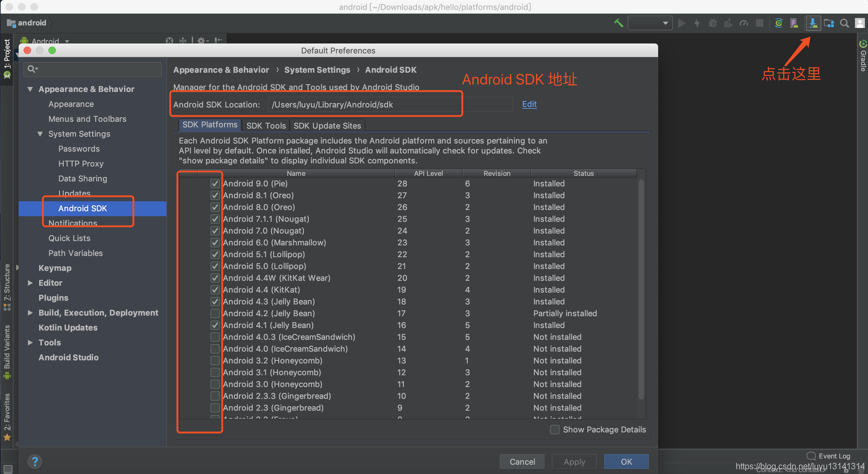This screenshot has height=474, width=868.
Task: Open the 1: Project tool window
Action: tap(7, 59)
